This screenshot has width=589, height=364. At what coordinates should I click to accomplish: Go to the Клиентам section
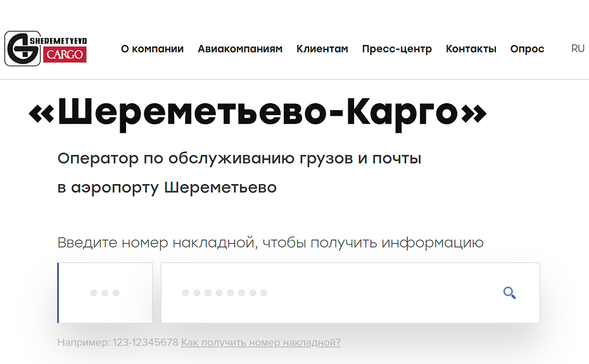click(322, 49)
